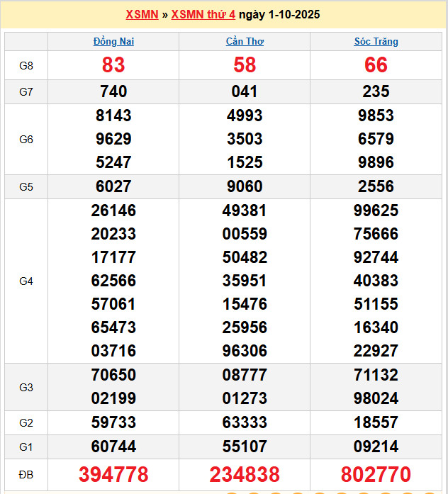Viewport: 448px width, 494px height.
Task: Click the G3 number 70650
Action: (x=113, y=375)
